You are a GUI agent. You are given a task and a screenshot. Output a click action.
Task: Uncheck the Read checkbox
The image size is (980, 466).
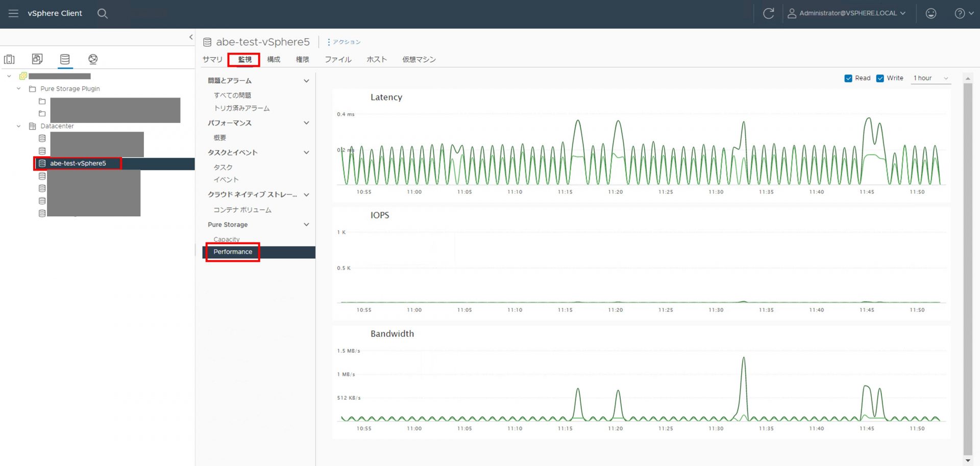point(848,78)
